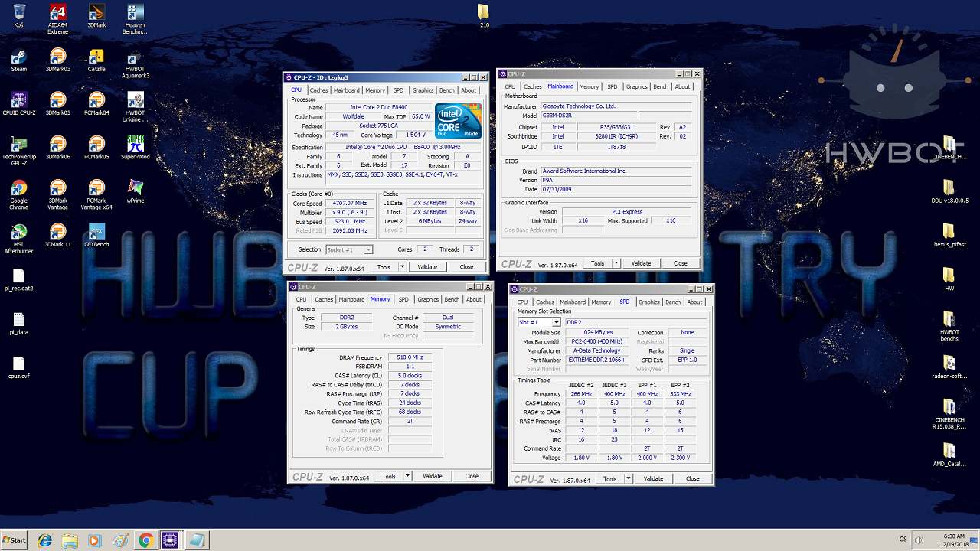980x551 pixels.
Task: Click the CS language indicator in tray
Action: pyautogui.click(x=903, y=540)
